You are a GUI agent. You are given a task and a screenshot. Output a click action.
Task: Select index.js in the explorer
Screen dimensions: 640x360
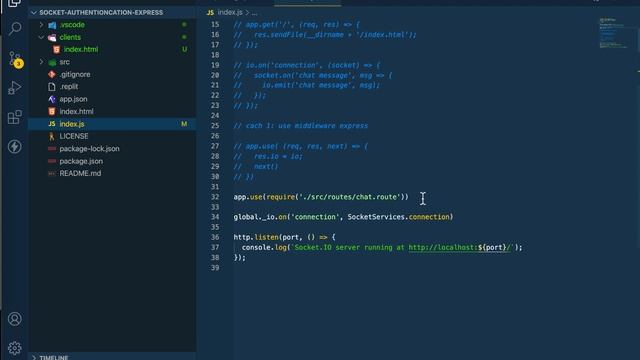pyautogui.click(x=72, y=124)
